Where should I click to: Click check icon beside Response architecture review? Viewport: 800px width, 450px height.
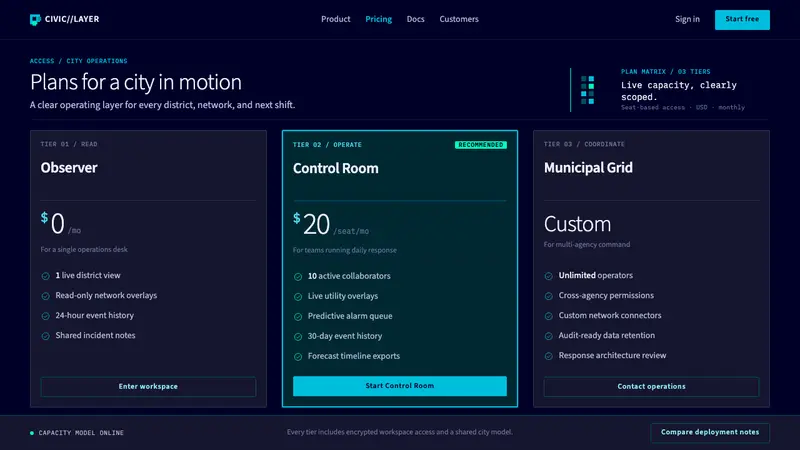pyautogui.click(x=548, y=356)
